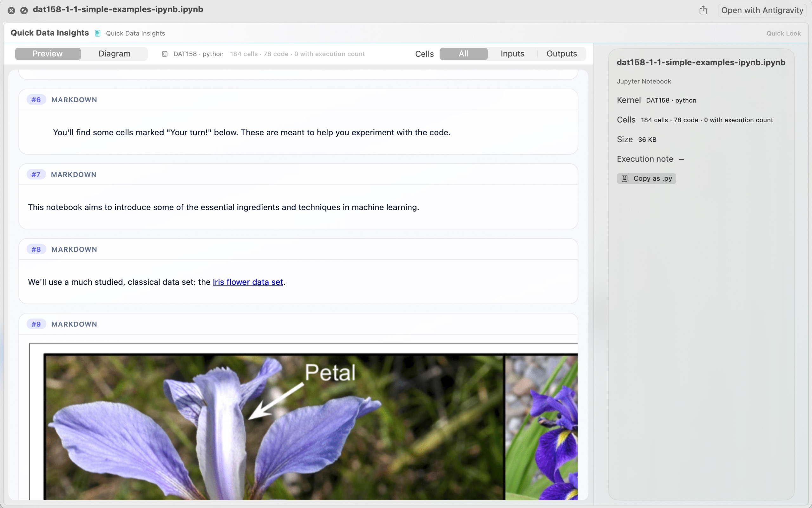
Task: Click Open with Antigravity button
Action: click(x=762, y=10)
